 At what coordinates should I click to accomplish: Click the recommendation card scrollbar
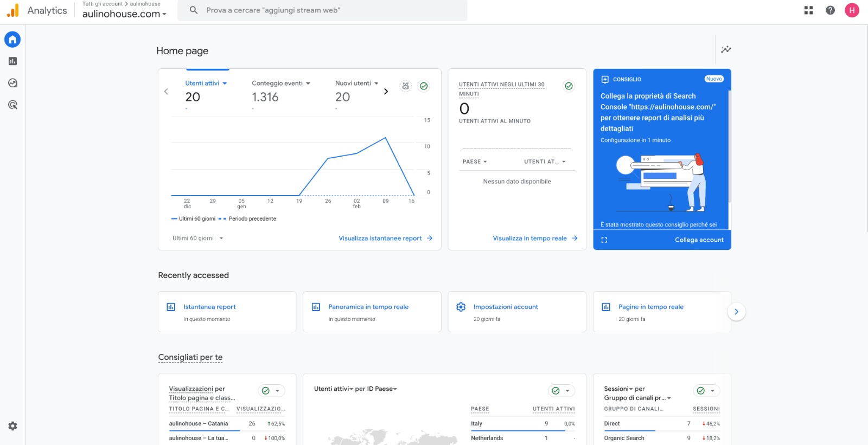click(x=730, y=146)
